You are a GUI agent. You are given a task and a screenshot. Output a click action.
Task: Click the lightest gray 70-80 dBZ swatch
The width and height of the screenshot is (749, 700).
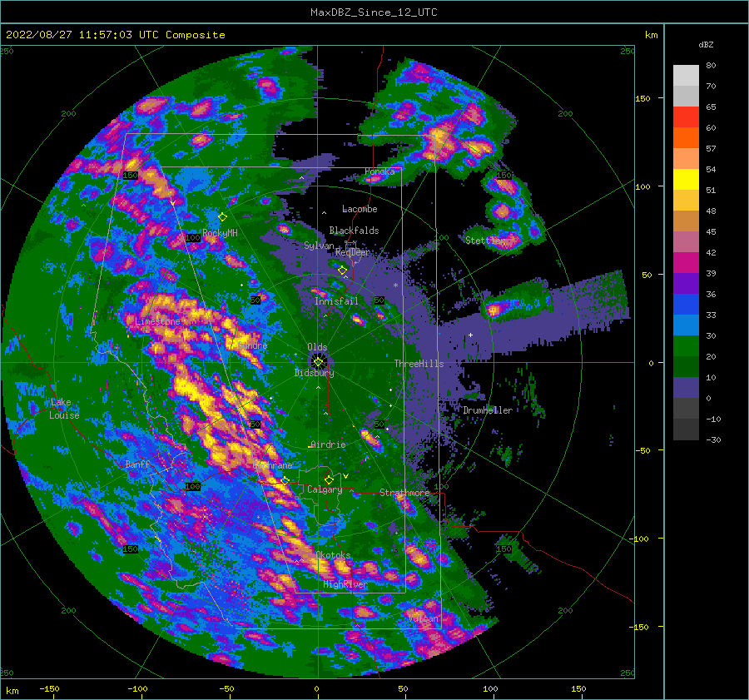[x=686, y=76]
